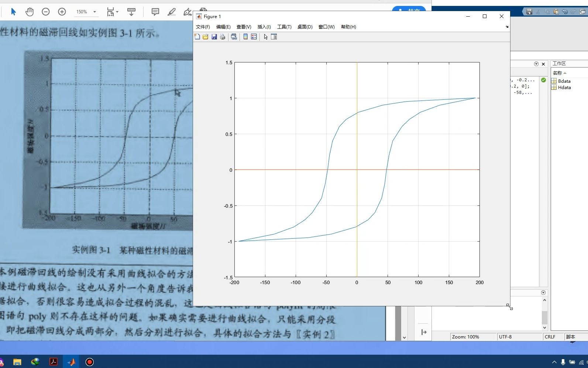Open the 150% zoom level dropdown

pos(86,12)
